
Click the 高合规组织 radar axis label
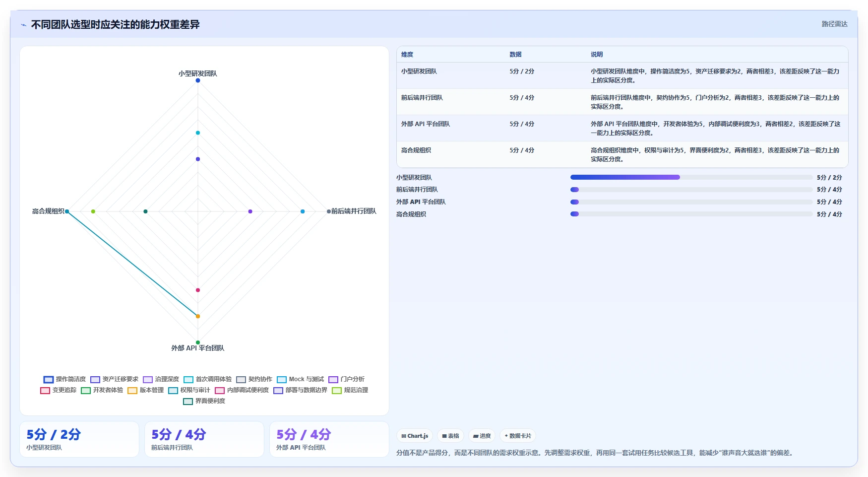[48, 211]
